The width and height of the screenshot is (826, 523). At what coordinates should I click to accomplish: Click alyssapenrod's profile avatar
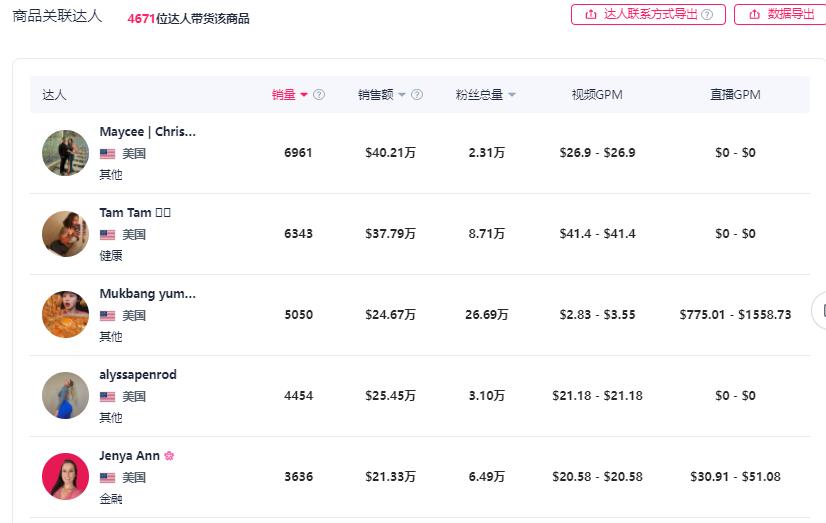coord(65,396)
